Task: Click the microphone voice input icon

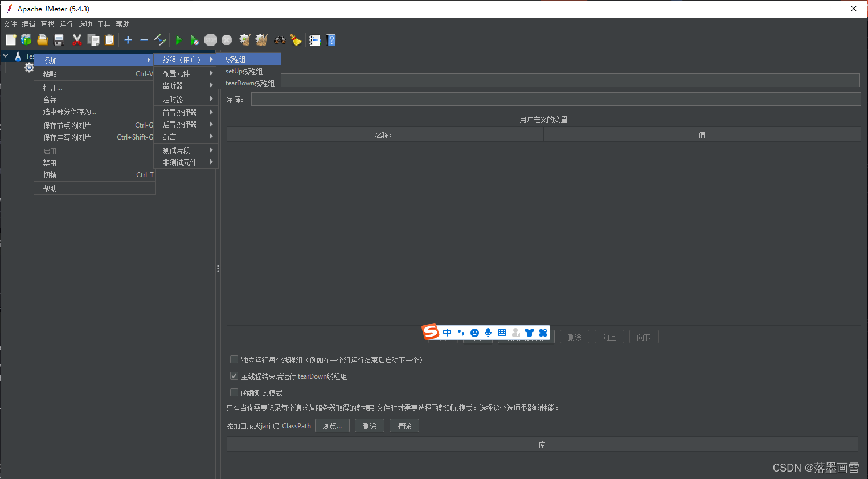Action: click(488, 333)
